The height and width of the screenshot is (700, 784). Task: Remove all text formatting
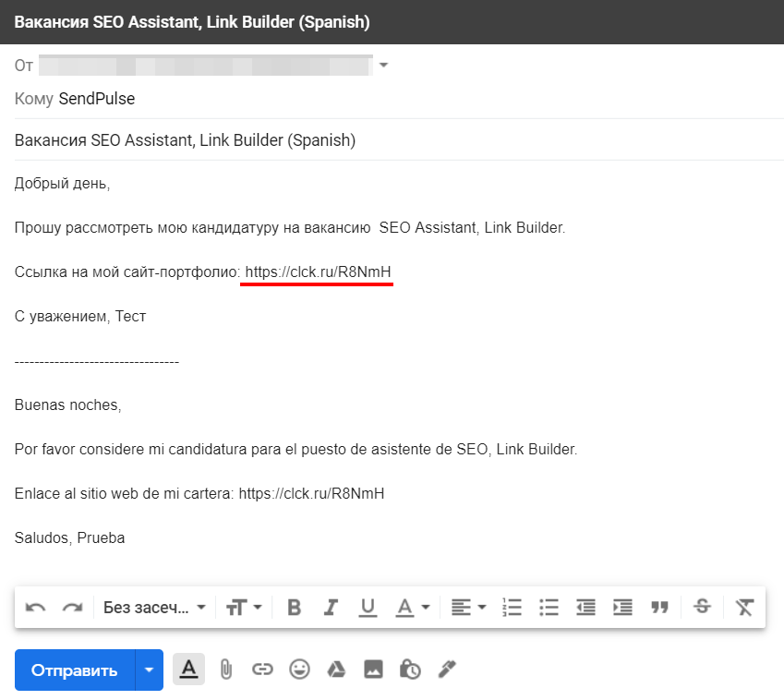pyautogui.click(x=744, y=608)
